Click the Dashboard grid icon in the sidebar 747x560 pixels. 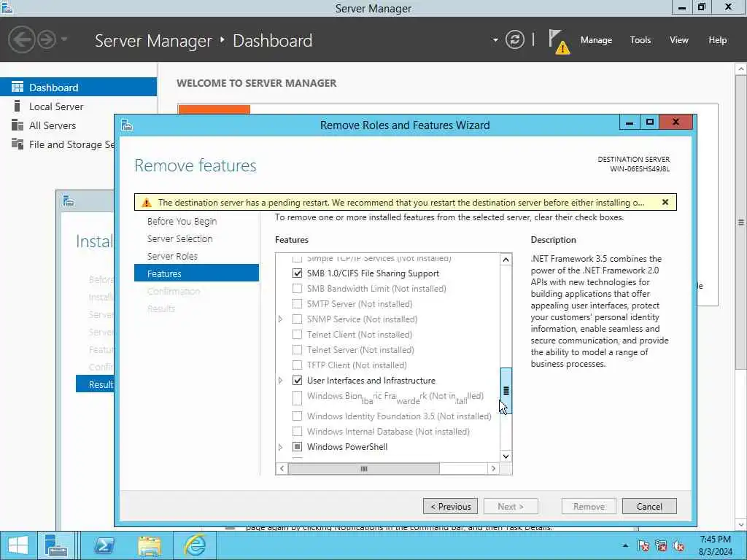18,87
